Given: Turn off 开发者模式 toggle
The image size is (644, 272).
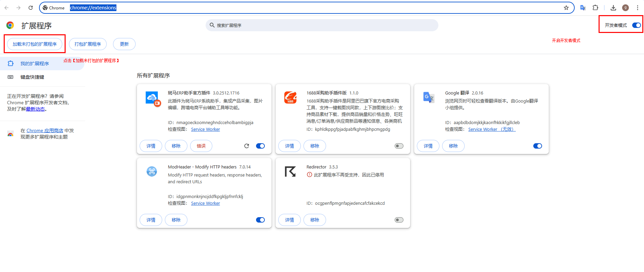Looking at the screenshot, I should pos(636,25).
